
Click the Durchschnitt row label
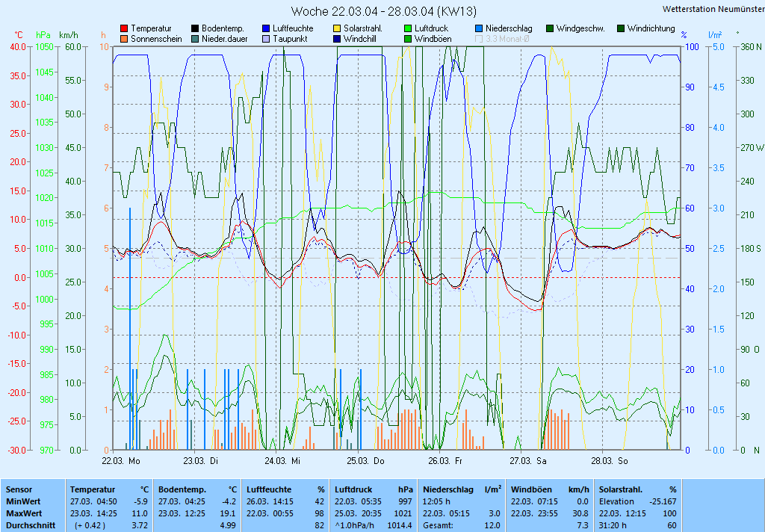(31, 526)
